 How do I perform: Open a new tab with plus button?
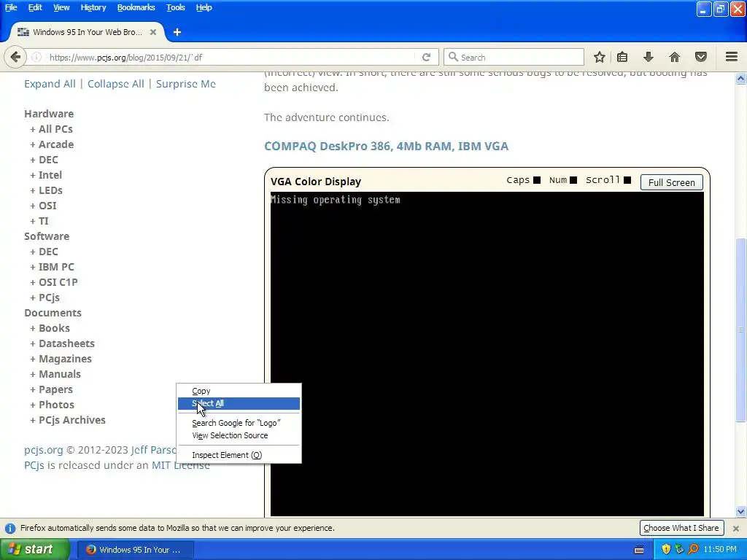pos(177,32)
